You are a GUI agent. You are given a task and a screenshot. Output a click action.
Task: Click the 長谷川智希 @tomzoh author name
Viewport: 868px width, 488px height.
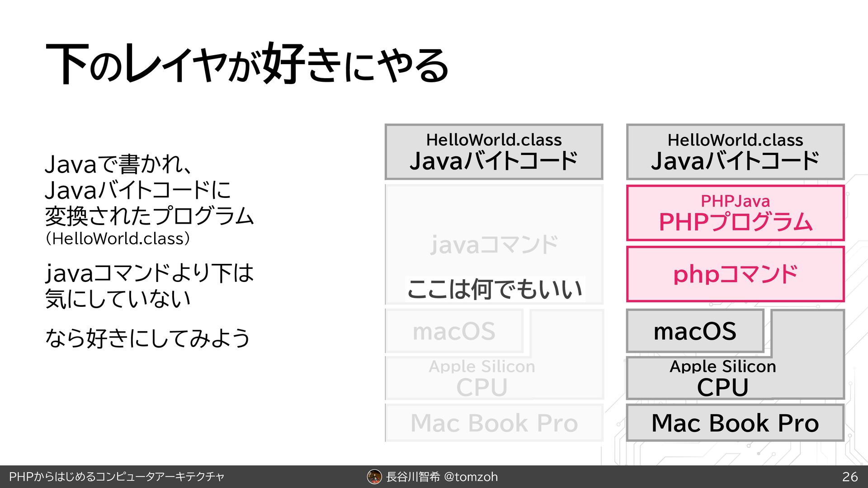442,477
